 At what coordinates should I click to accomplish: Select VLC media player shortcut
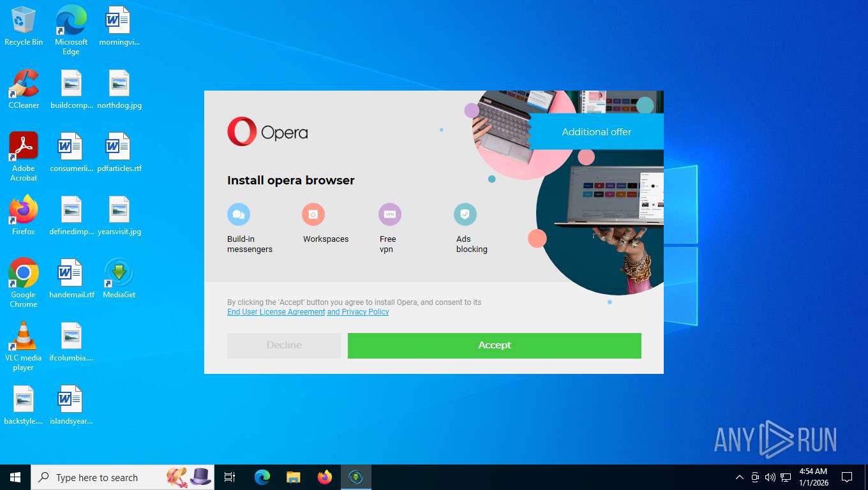24,346
